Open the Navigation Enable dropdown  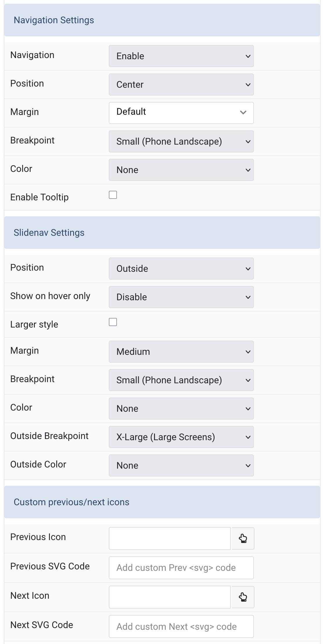click(181, 56)
